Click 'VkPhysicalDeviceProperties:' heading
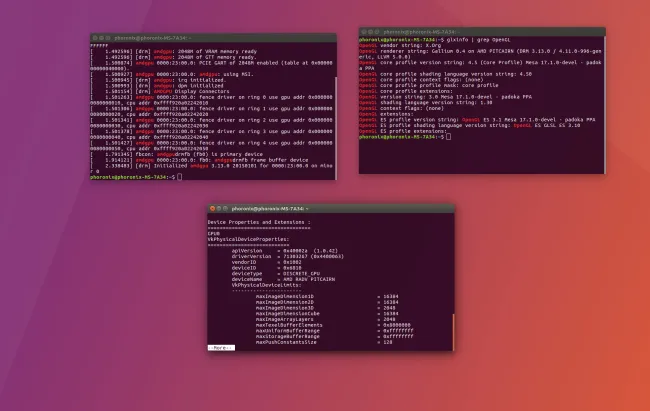Screen dimensions: 650x411 pyautogui.click(x=248, y=239)
